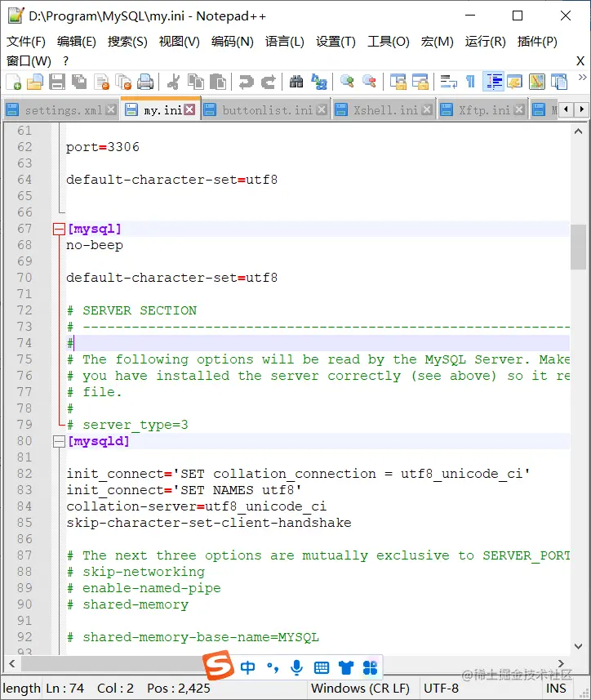This screenshot has width=591, height=700.
Task: Paste clipboard contents icon
Action: click(x=218, y=82)
